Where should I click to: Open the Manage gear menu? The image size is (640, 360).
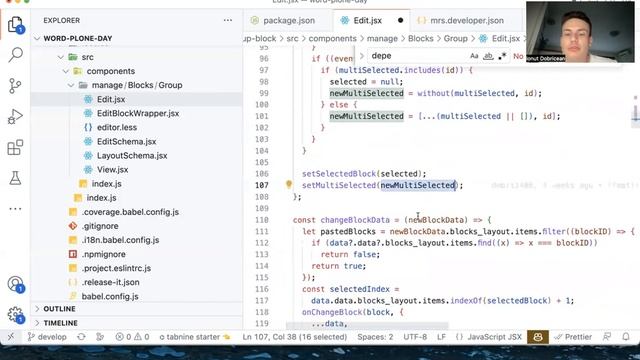16,315
